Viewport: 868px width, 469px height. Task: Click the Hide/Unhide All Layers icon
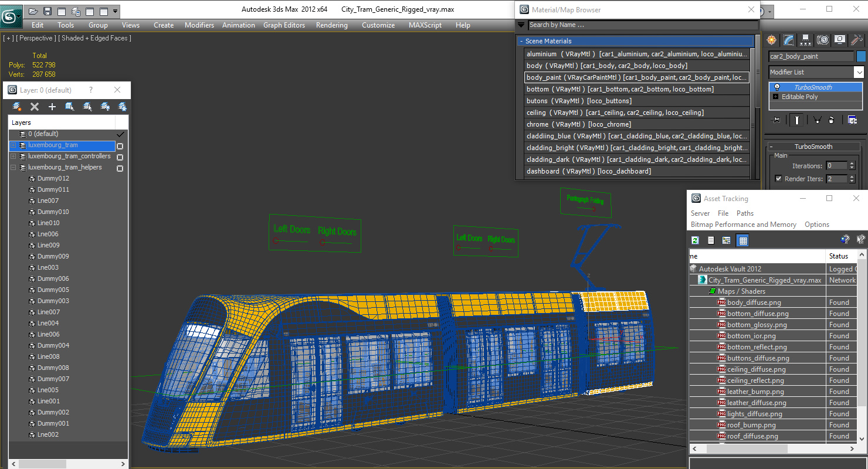click(105, 107)
